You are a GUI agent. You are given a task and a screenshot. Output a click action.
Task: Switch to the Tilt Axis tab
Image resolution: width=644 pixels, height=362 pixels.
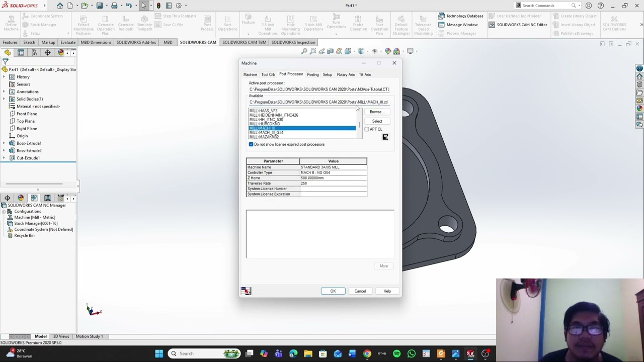pyautogui.click(x=365, y=74)
